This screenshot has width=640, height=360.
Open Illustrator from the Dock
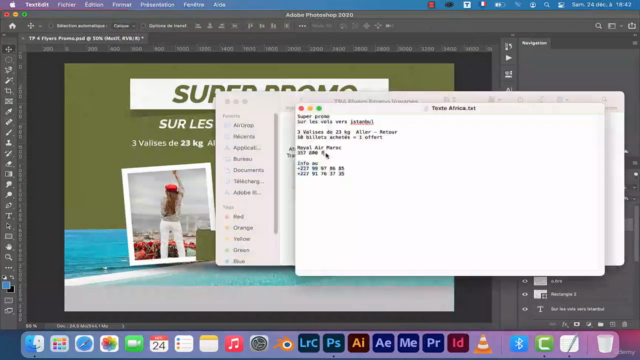358,343
